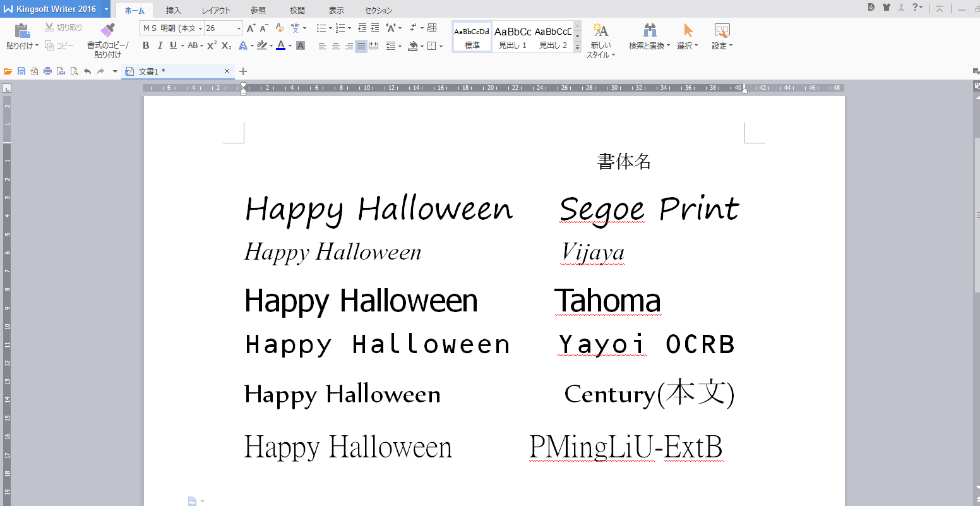This screenshot has height=506, width=980.
Task: Open the font name dropdown
Action: (x=201, y=28)
